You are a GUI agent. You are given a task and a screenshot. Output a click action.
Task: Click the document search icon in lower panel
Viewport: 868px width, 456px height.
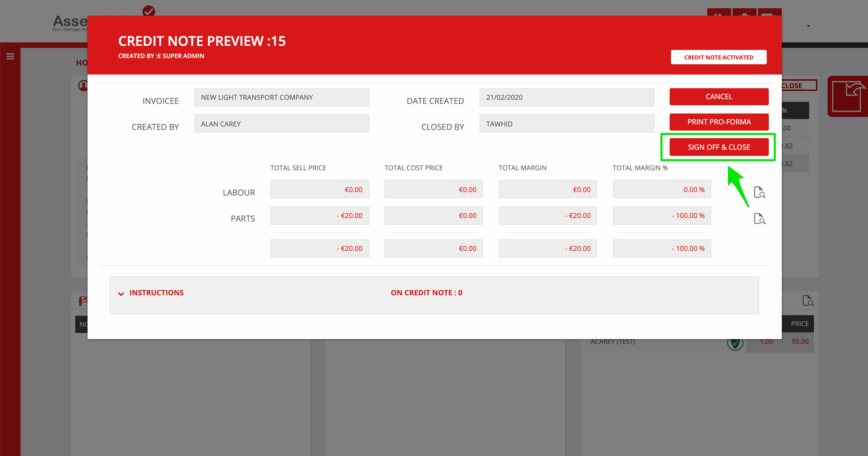coord(808,301)
